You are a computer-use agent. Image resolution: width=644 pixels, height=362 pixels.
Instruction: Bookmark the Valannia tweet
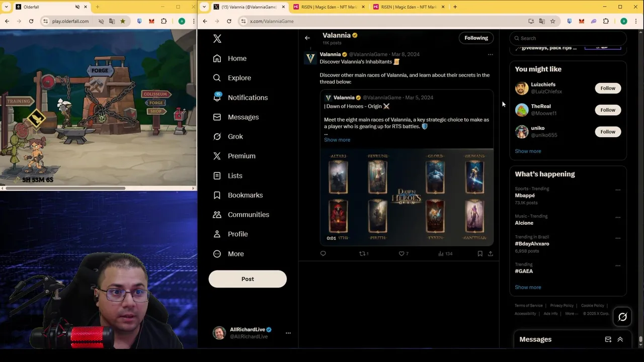click(x=480, y=253)
